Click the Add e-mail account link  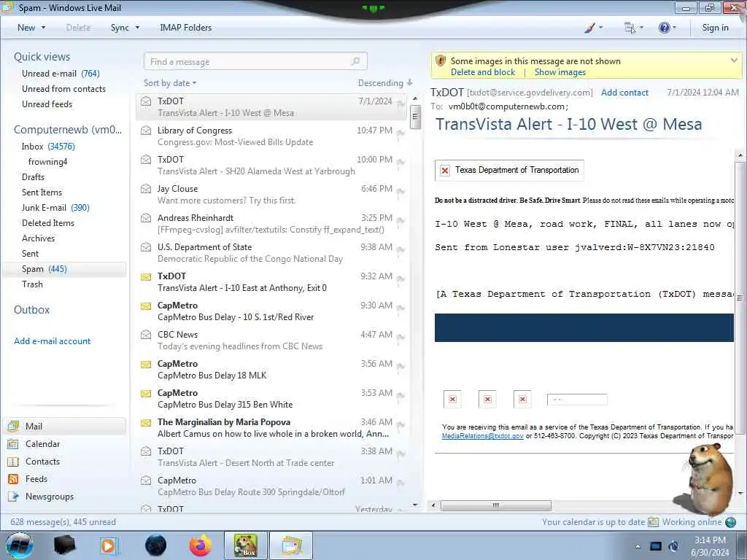(53, 341)
